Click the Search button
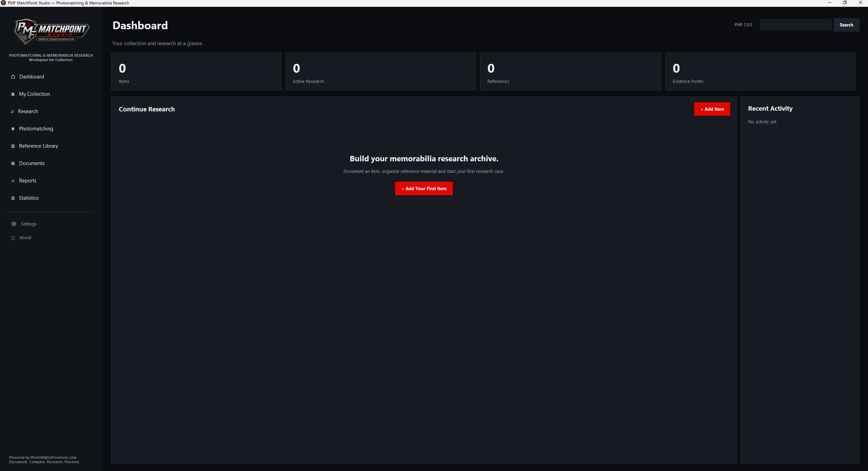This screenshot has width=868, height=471. [846, 25]
